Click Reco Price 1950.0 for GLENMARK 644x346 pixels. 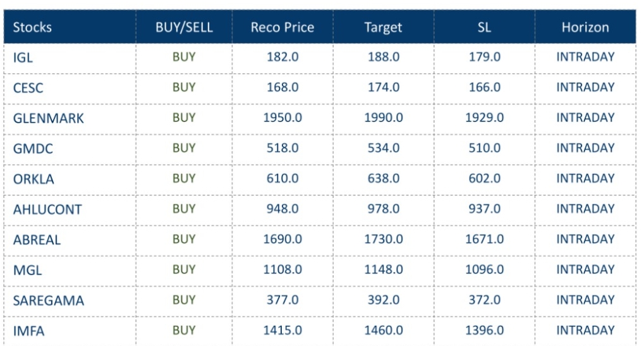pos(283,118)
